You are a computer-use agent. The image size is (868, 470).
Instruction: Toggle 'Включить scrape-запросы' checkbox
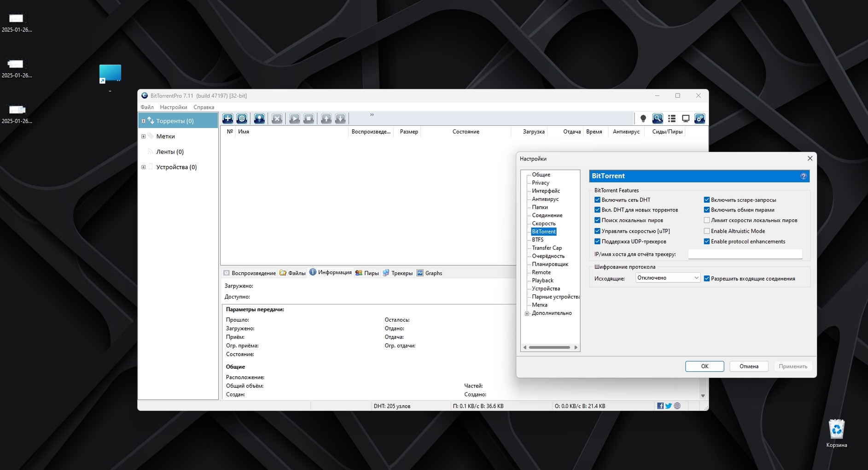pos(707,200)
